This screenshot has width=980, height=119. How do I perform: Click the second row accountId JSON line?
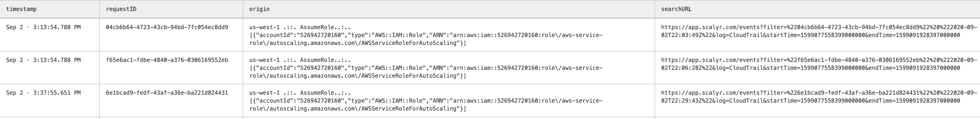pyautogui.click(x=426, y=68)
